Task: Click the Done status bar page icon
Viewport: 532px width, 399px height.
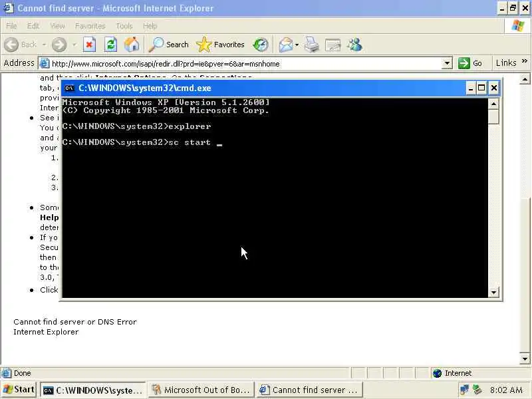Action: coord(6,373)
